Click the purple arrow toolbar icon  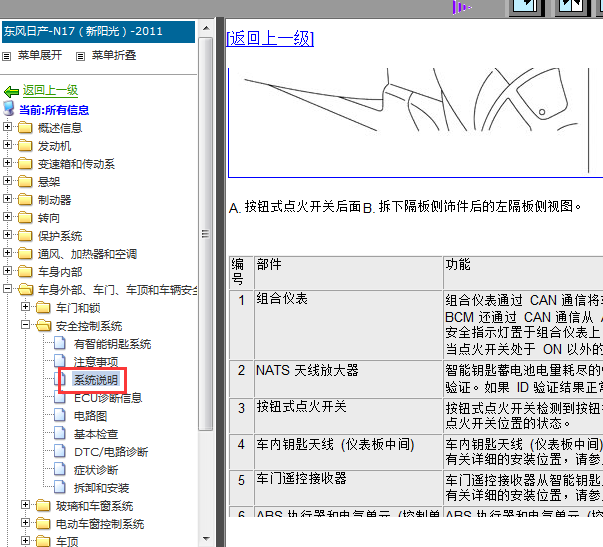(461, 7)
